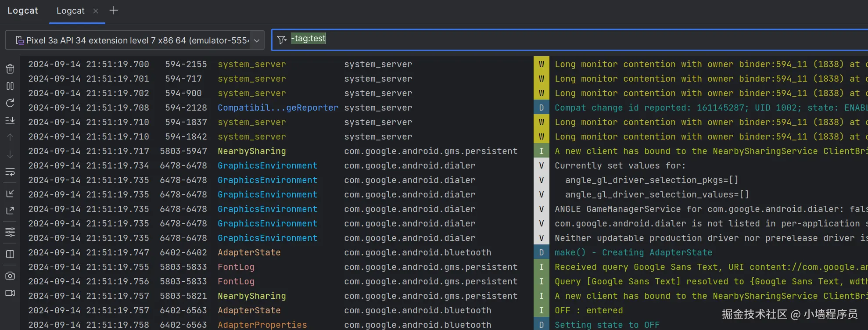Click 'Neither updatable production driver' message
This screenshot has width=868, height=330.
[x=711, y=238]
